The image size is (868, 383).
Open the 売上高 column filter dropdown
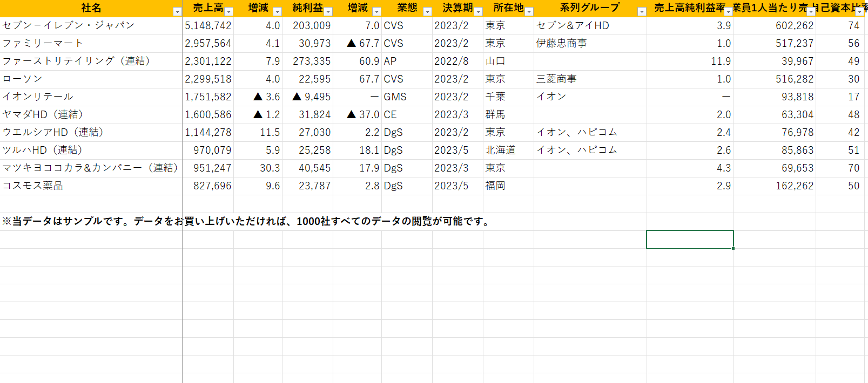(x=228, y=11)
